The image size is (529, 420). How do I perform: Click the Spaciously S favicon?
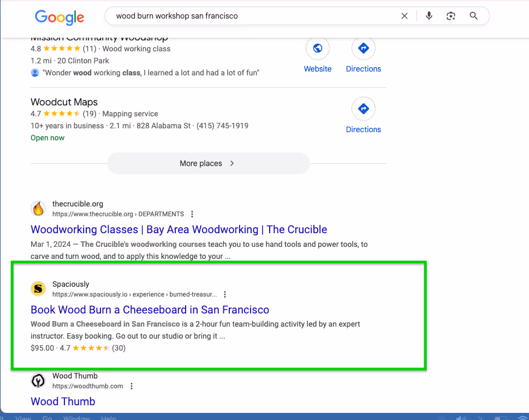[38, 289]
